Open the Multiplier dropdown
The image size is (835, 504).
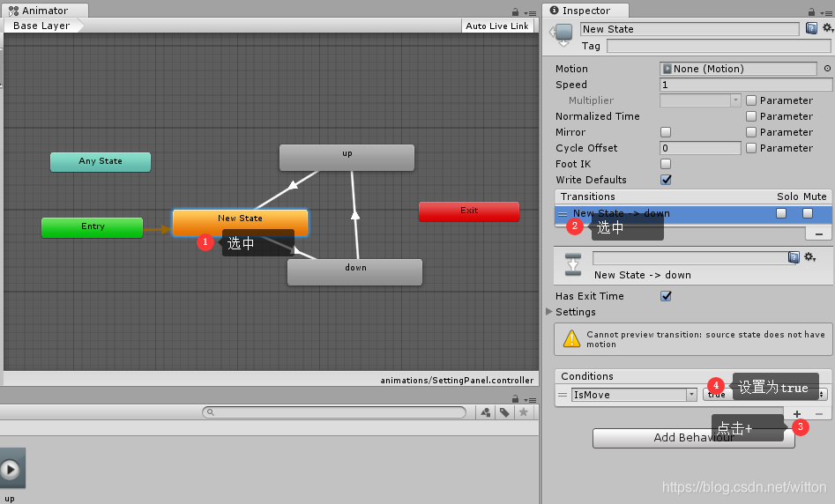click(x=700, y=100)
